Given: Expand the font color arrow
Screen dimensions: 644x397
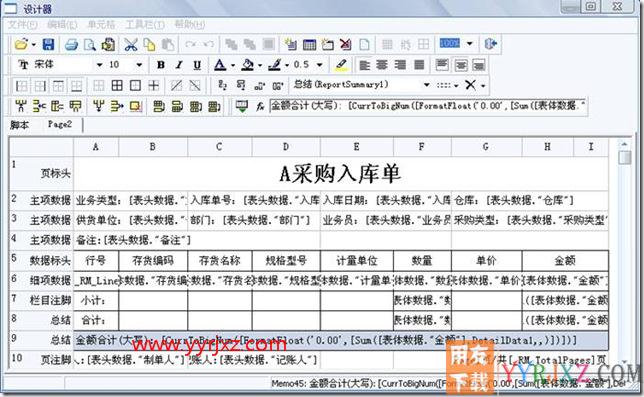Looking at the screenshot, I should (232, 65).
